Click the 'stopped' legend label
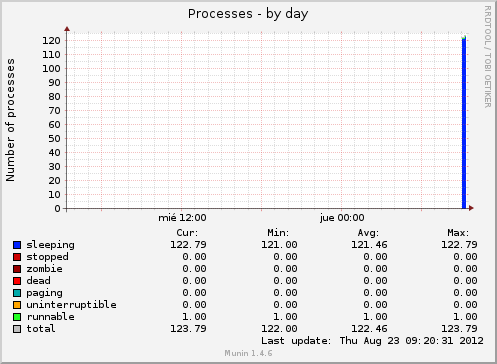This screenshot has width=497, height=364. point(47,257)
